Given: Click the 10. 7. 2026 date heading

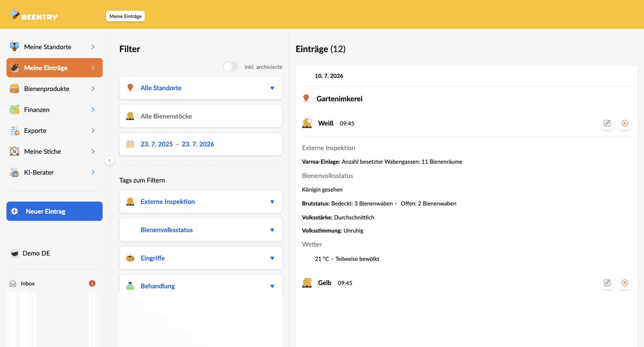Looking at the screenshot, I should tap(329, 76).
